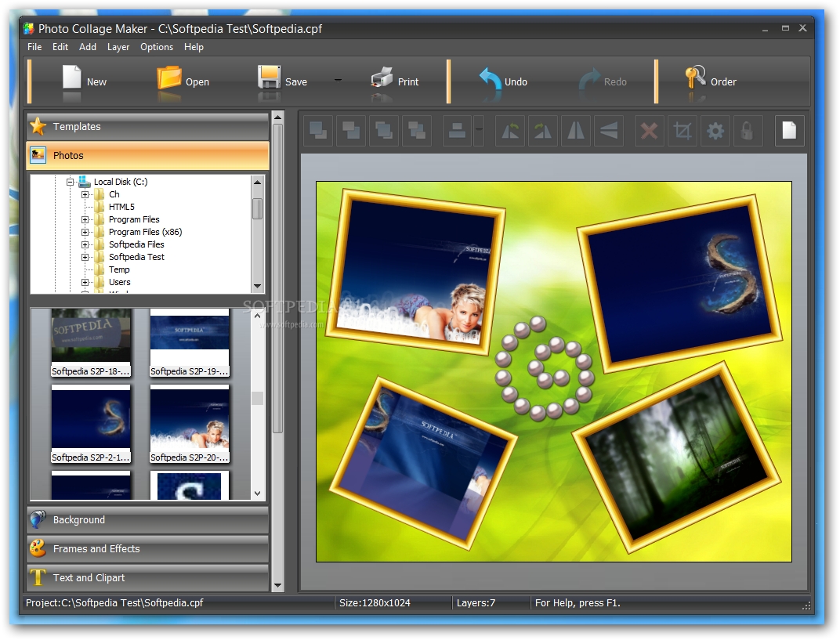Expand the Program Files folder node

pos(85,219)
